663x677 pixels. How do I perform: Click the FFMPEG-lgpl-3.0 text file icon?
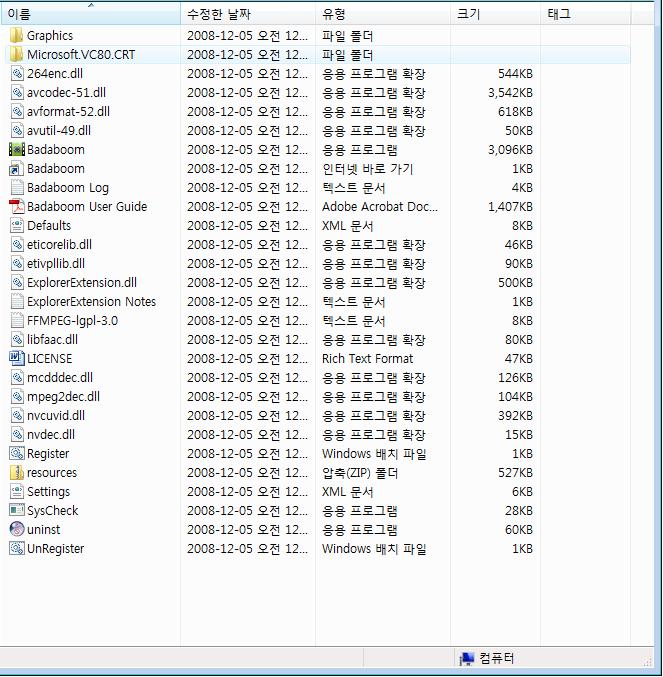coord(17,320)
